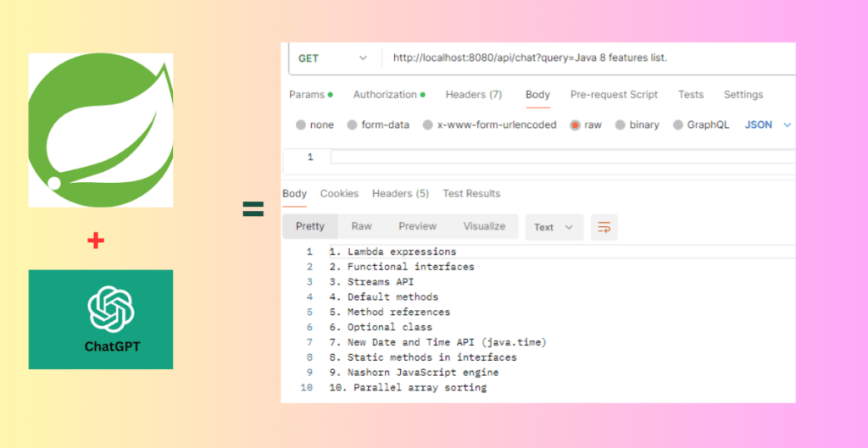Click the Spring leaf logo
868x448 pixels.
tap(101, 130)
